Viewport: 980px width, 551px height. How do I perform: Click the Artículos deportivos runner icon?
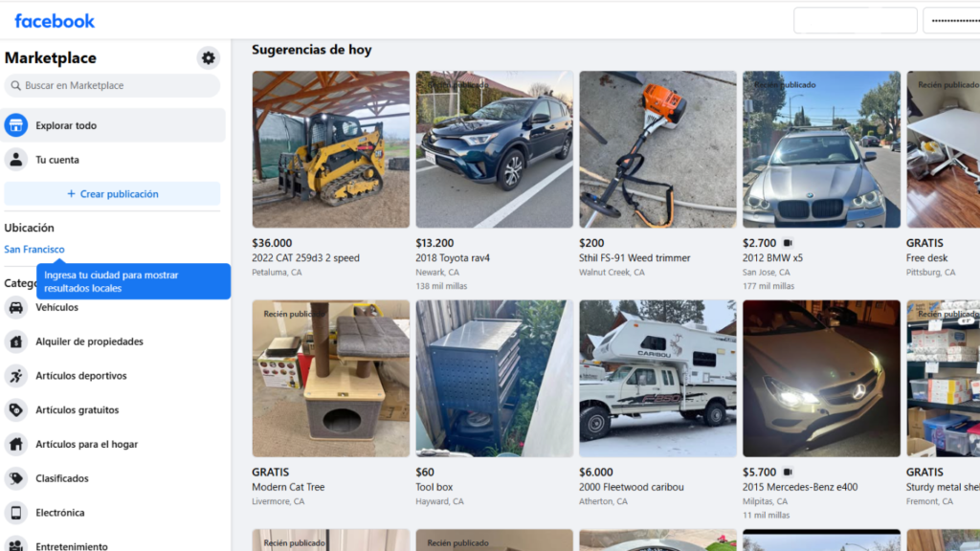[x=15, y=375]
